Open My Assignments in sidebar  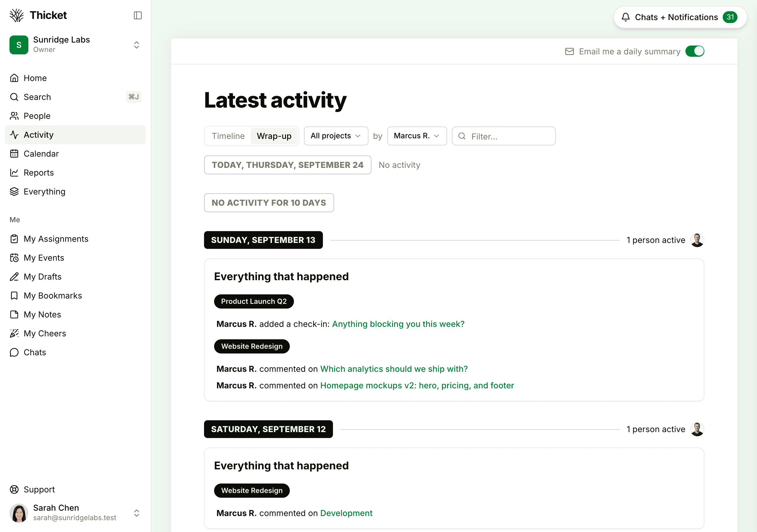click(x=75, y=239)
